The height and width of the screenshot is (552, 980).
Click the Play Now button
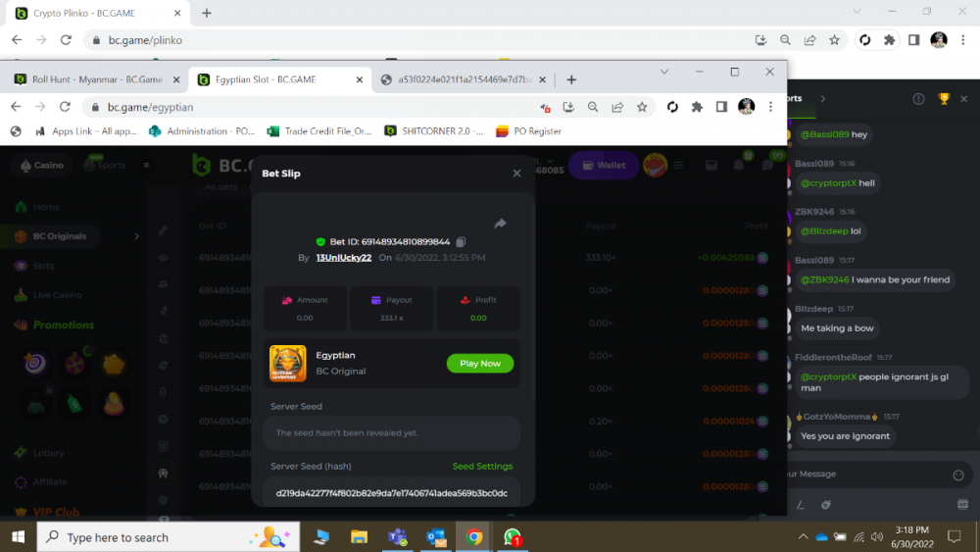point(479,363)
